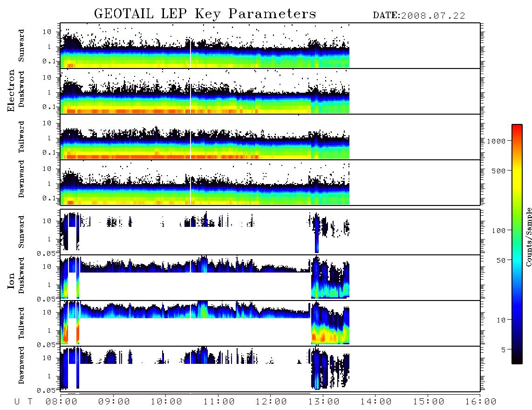Click the 10:00 time axis label
The width and height of the screenshot is (532, 410).
(x=166, y=402)
